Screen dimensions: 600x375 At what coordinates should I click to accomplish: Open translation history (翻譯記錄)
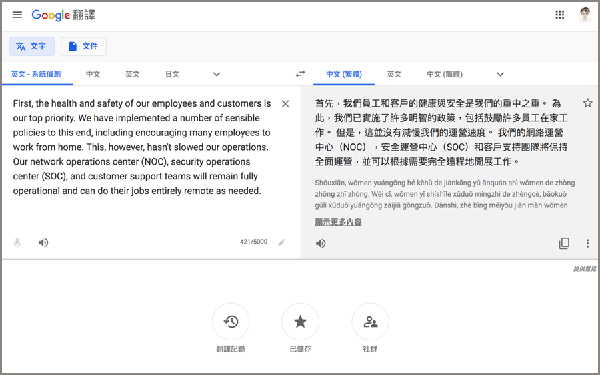coord(231,321)
